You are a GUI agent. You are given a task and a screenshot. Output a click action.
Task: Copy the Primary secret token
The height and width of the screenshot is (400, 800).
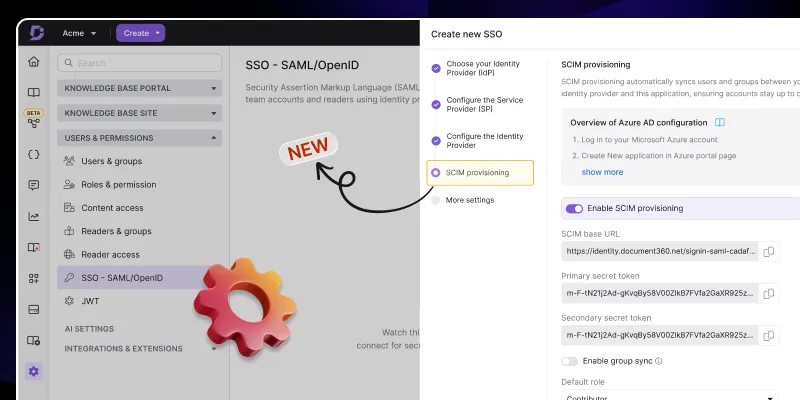[x=769, y=293]
